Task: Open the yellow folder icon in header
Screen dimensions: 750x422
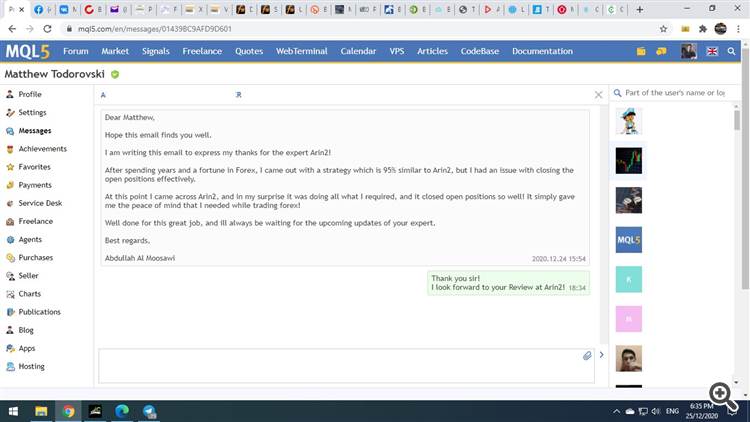Action: tap(641, 51)
